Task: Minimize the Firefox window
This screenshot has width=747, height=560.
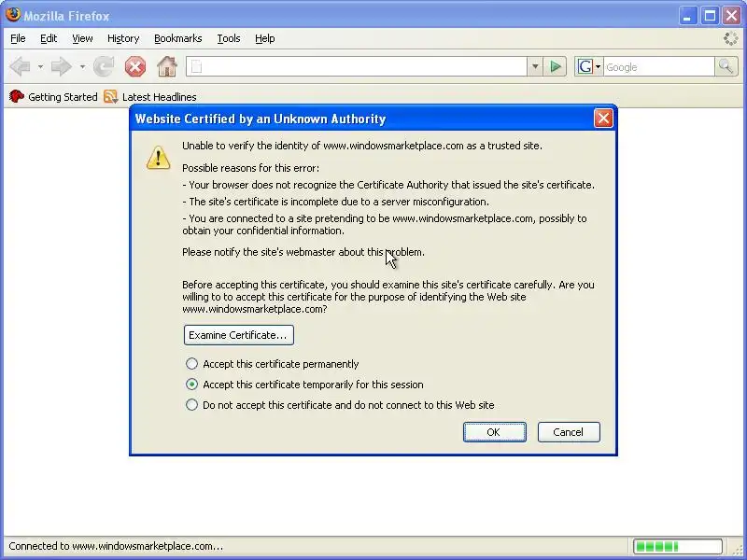Action: coord(687,16)
